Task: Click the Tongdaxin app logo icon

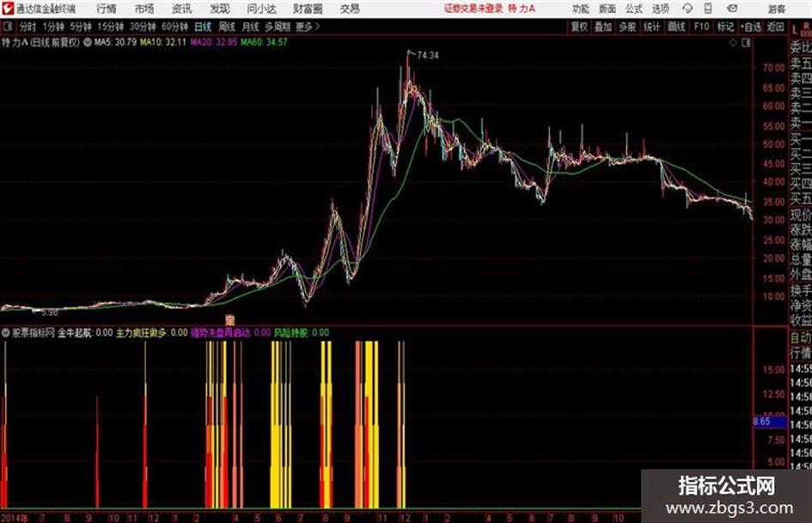Action: 7,9
